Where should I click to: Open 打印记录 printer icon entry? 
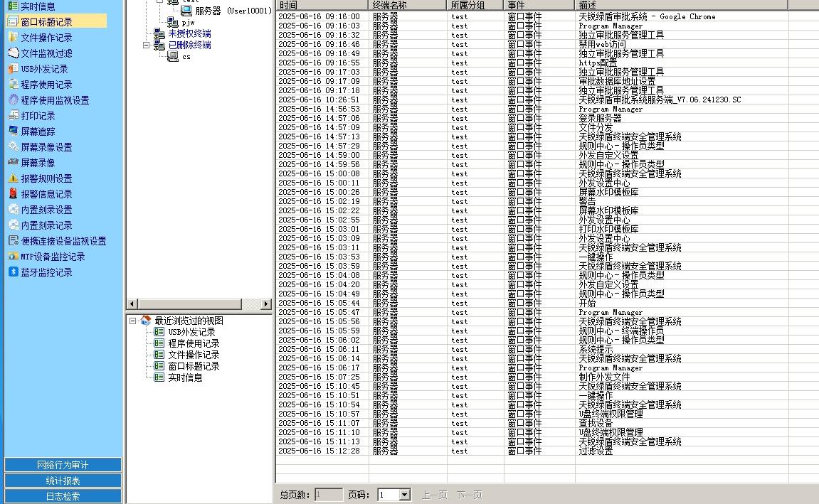pos(13,116)
